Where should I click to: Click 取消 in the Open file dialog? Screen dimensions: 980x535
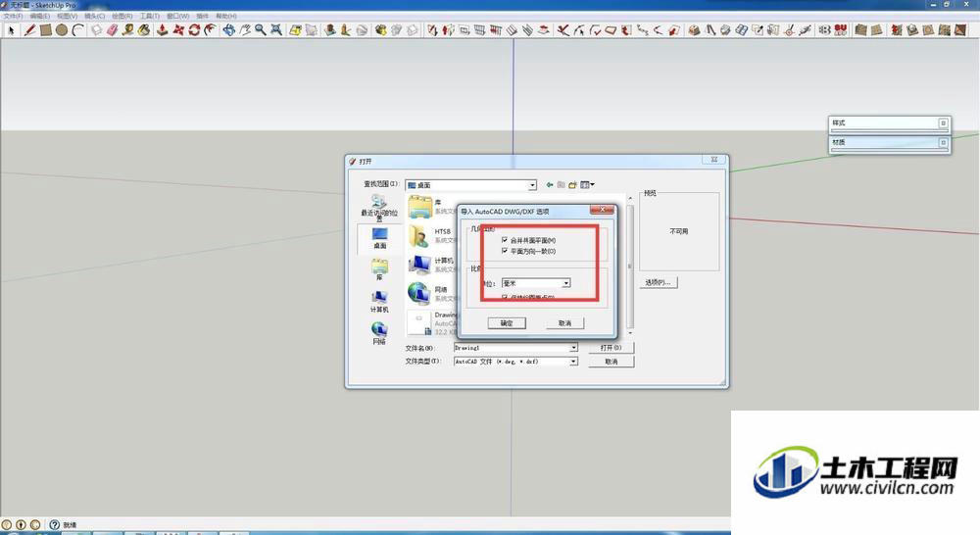[612, 362]
